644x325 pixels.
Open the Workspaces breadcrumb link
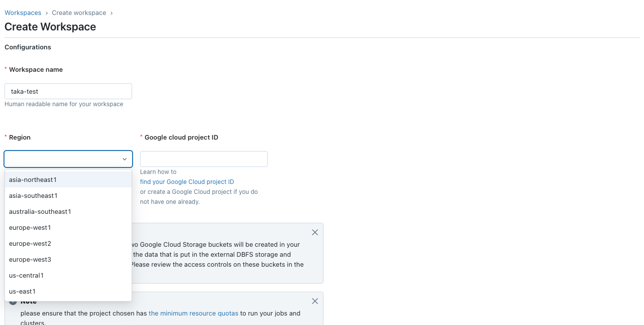point(22,12)
